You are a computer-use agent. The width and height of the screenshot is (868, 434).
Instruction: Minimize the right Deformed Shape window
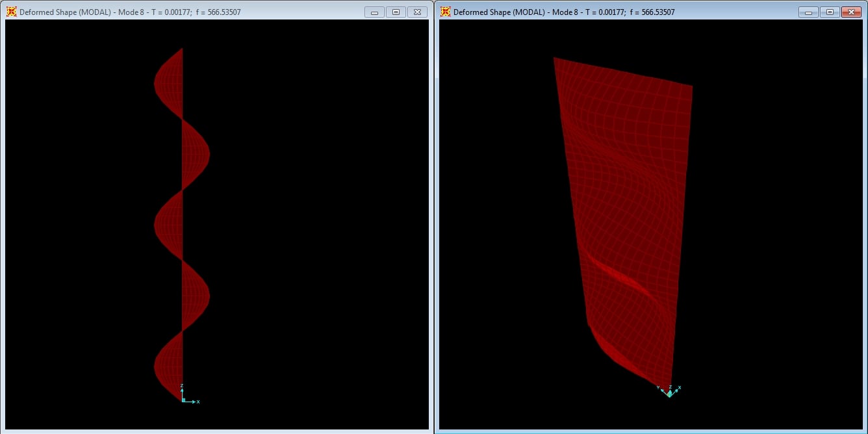[x=808, y=12]
